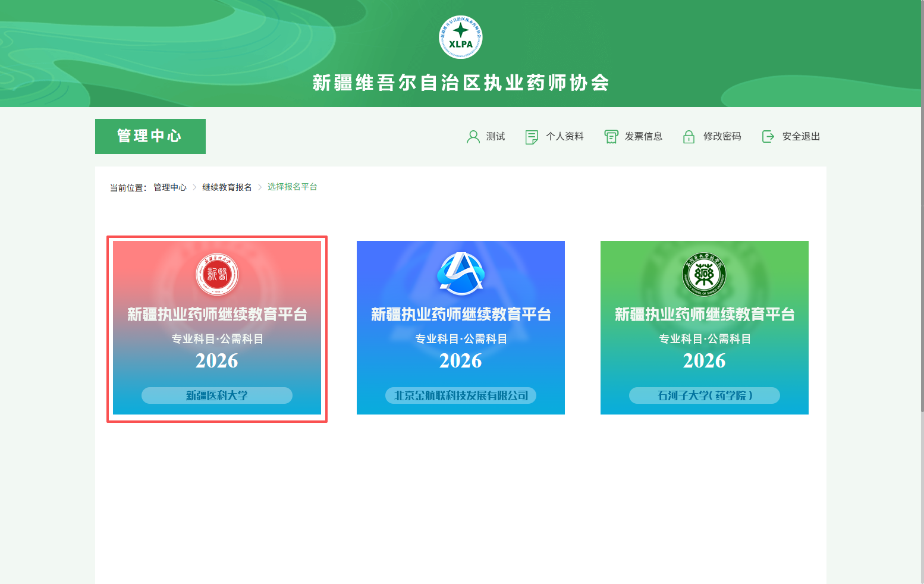924x584 pixels.
Task: Click the green 石河子大学药学院 emblem
Action: 704,274
